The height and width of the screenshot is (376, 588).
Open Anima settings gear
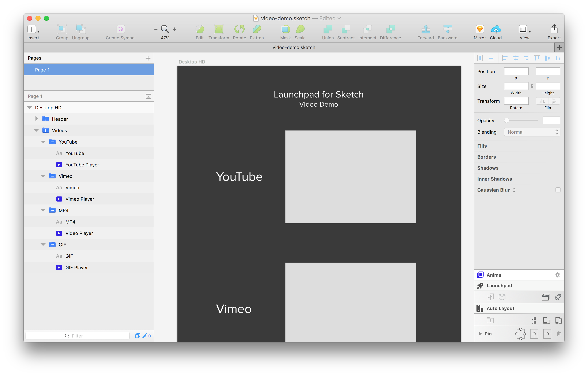coord(557,275)
